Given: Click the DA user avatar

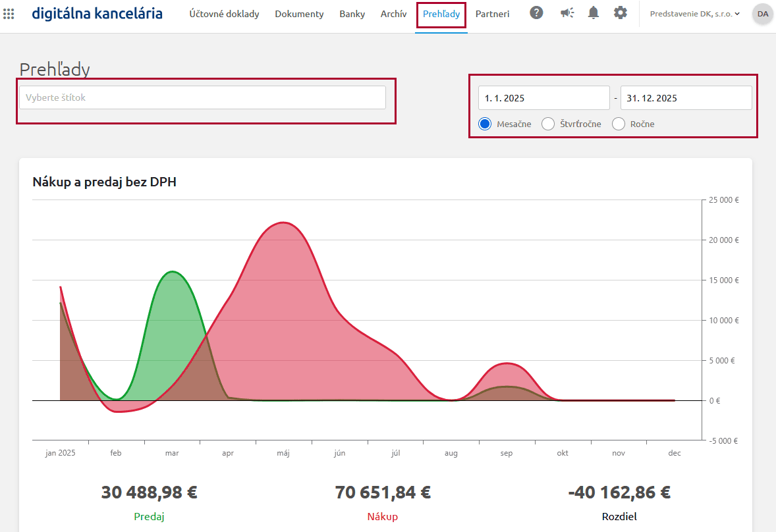Looking at the screenshot, I should click(x=762, y=14).
